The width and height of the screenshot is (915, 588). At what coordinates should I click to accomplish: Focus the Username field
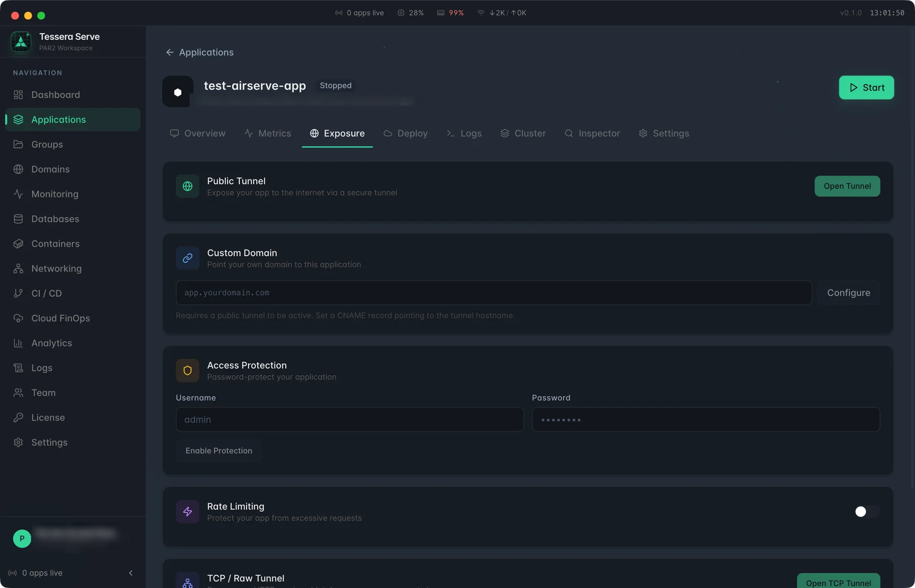[x=350, y=420]
